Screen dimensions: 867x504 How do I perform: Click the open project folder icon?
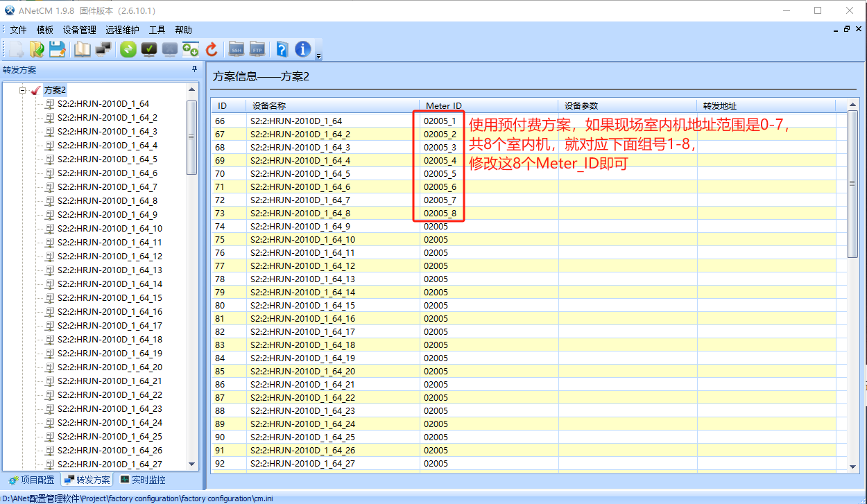(x=37, y=49)
